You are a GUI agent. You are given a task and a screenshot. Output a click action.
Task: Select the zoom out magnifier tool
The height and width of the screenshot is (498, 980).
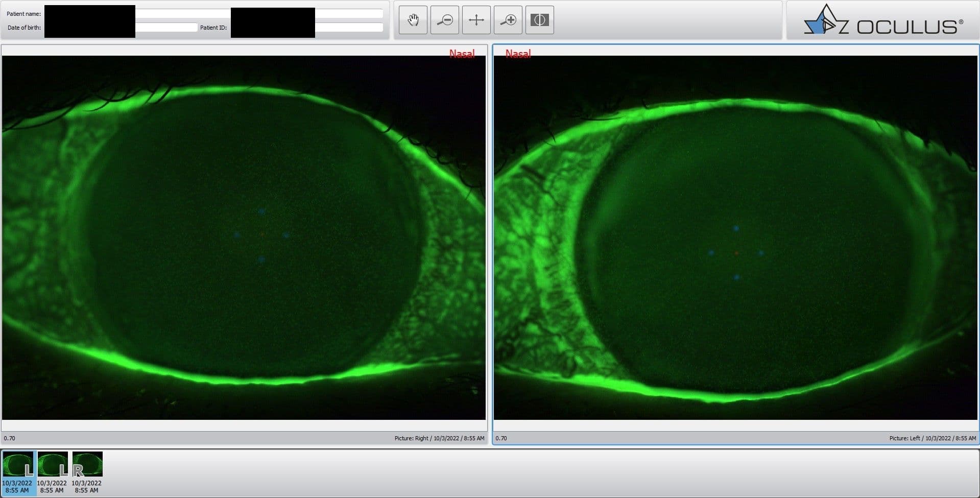[444, 19]
